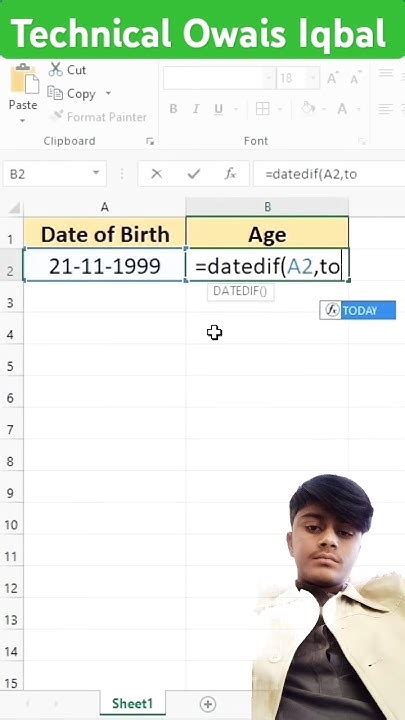Click the Insert Function fx icon
405x720 pixels.
click(x=230, y=174)
